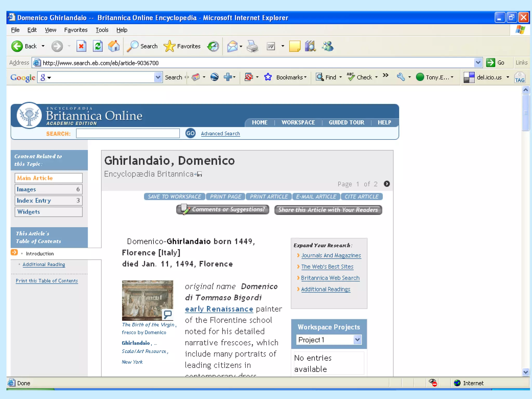Open the Birth of the Virgin thumbnail
Image resolution: width=532 pixels, height=399 pixels.
(x=147, y=300)
